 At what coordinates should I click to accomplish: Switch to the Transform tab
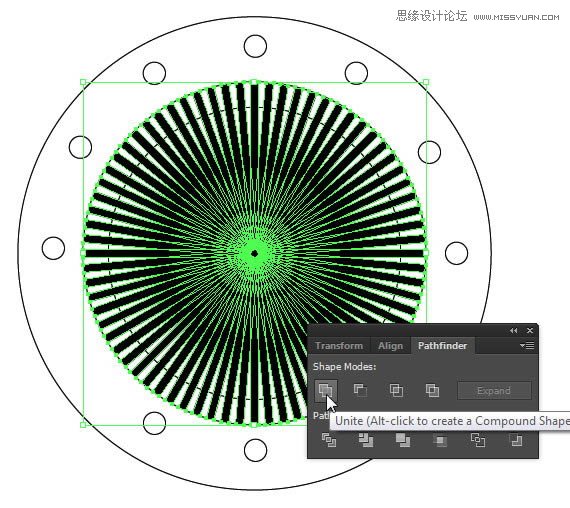click(339, 345)
